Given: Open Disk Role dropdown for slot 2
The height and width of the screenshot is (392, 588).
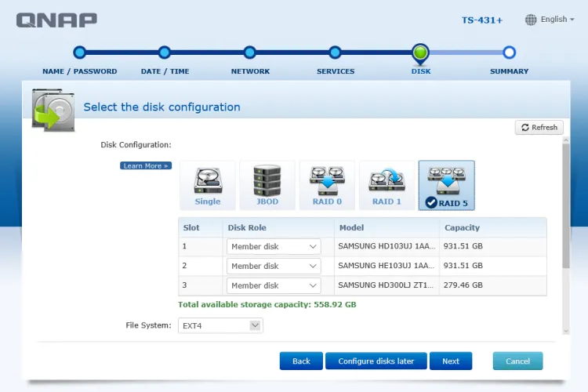Looking at the screenshot, I should (274, 267).
